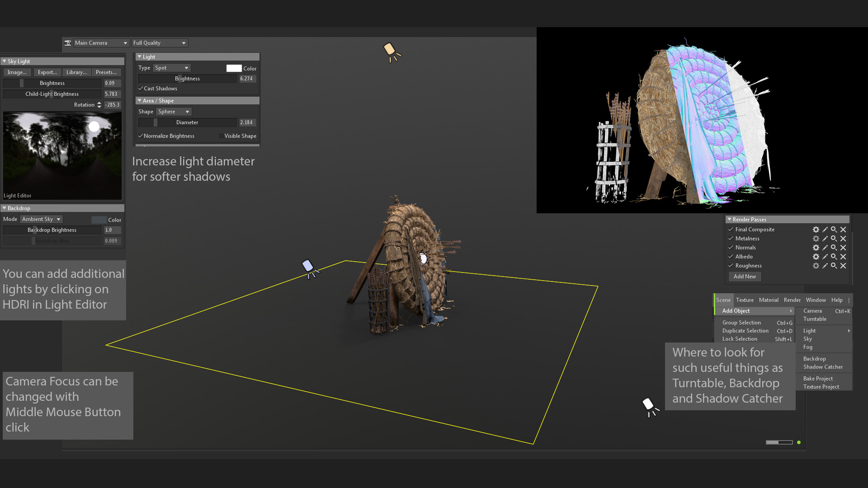Open Backdrop Mode Ambient Sky dropdown
The image size is (868, 488).
tap(41, 219)
